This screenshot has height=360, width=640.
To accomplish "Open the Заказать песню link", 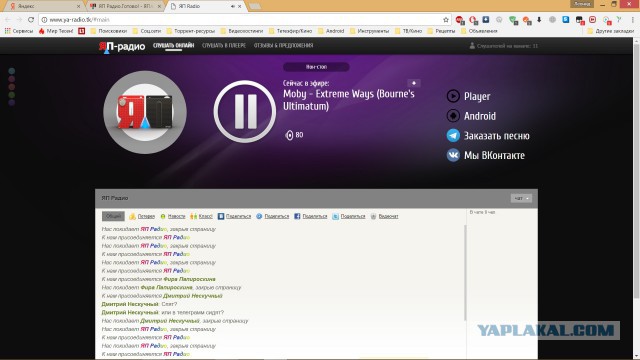I will click(497, 136).
